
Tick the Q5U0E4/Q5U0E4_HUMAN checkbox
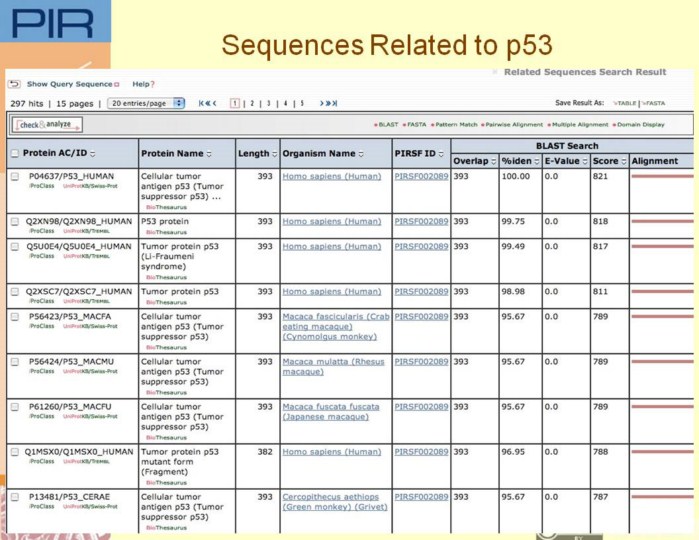tap(15, 246)
